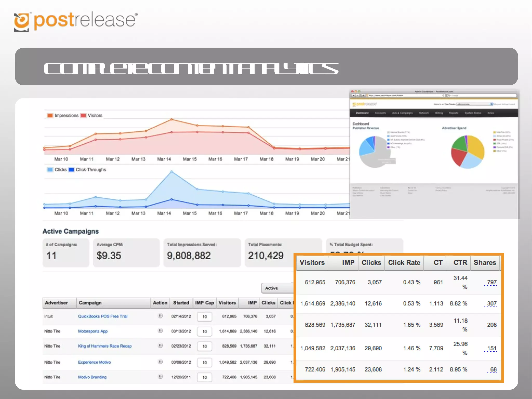Open Ads & Campaigns in the mini browser nav
This screenshot has height=399, width=532.
(x=402, y=113)
